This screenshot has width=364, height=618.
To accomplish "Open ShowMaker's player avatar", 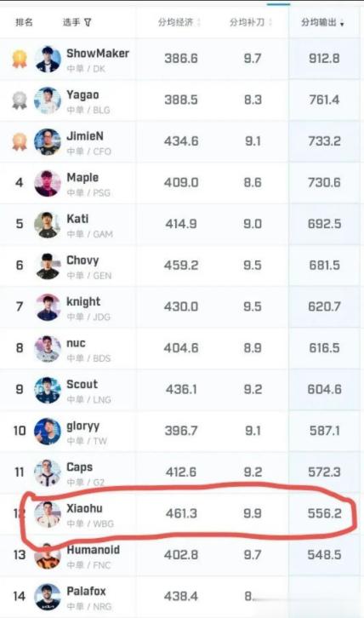I will pos(48,59).
